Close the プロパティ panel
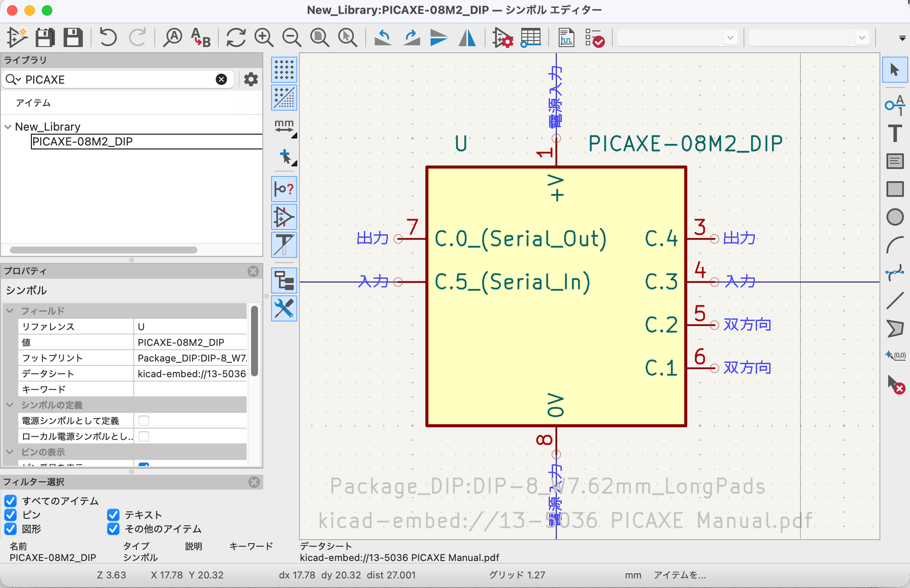The image size is (910, 588). click(x=253, y=271)
